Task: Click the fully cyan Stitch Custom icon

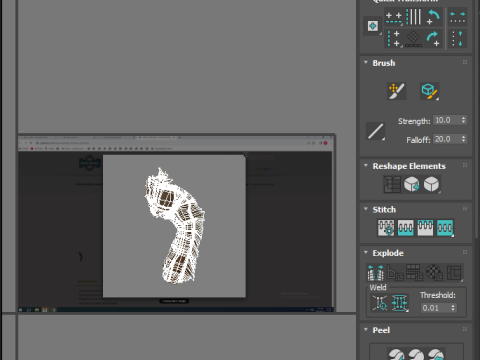Action: pos(445,228)
